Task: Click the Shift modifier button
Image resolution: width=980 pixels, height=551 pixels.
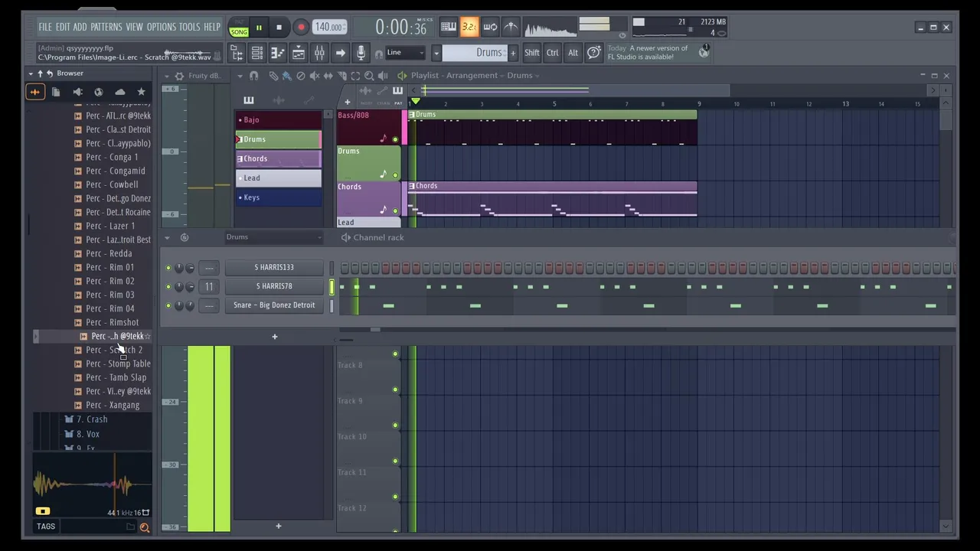Action: (531, 53)
